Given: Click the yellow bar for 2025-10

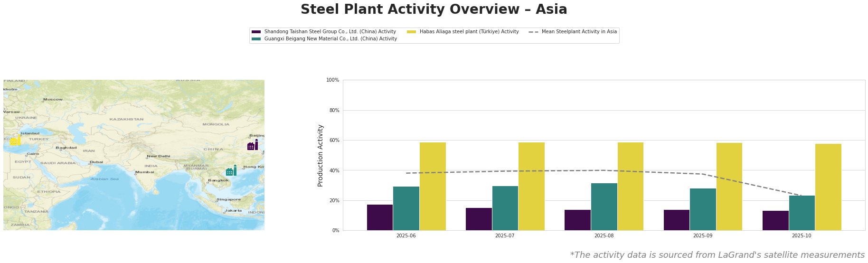Looking at the screenshot, I should click(828, 187).
